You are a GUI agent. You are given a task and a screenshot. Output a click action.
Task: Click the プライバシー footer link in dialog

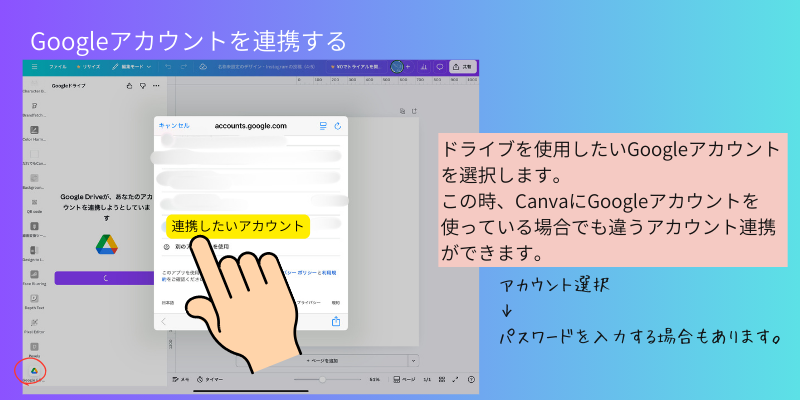309,303
